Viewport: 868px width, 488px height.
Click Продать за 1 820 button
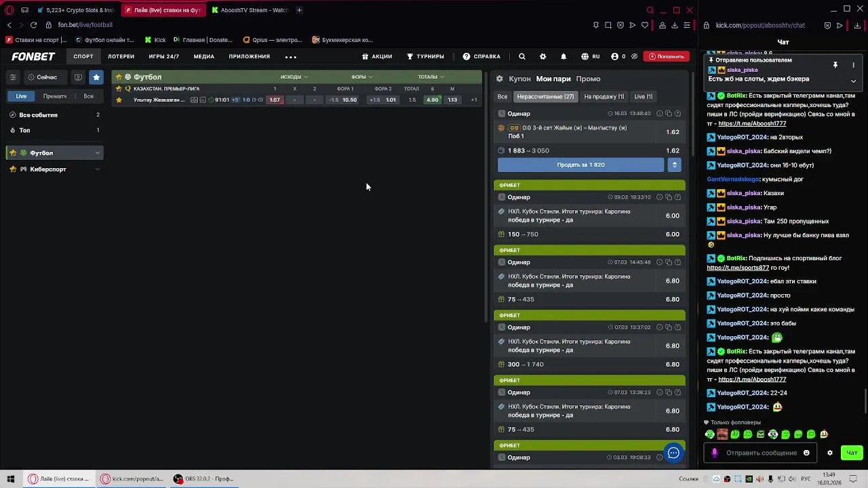580,165
